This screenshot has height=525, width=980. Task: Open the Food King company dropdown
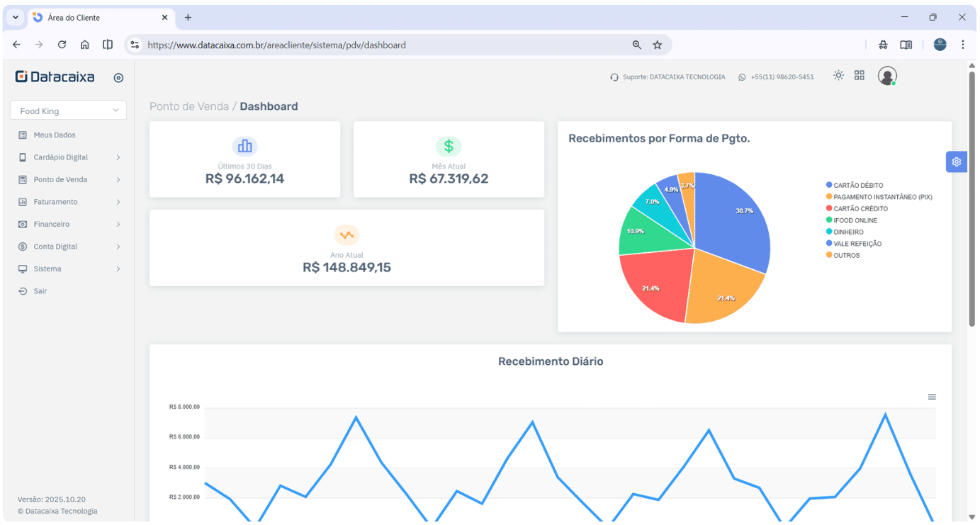point(67,110)
